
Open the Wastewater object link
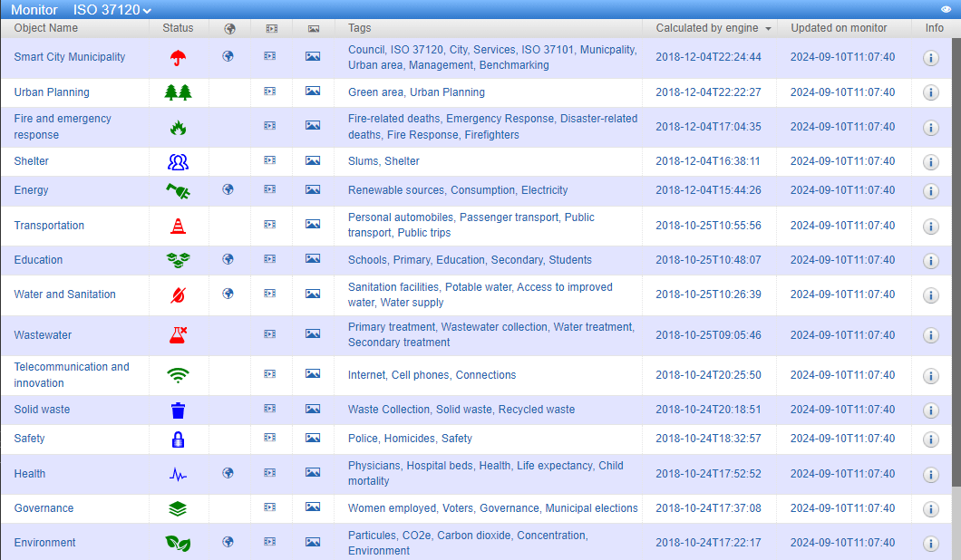(x=43, y=335)
